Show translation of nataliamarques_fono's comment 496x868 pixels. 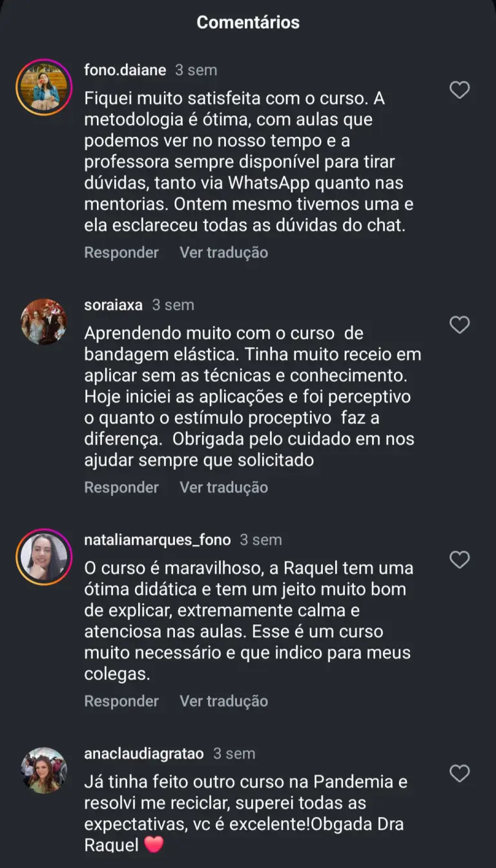(223, 701)
